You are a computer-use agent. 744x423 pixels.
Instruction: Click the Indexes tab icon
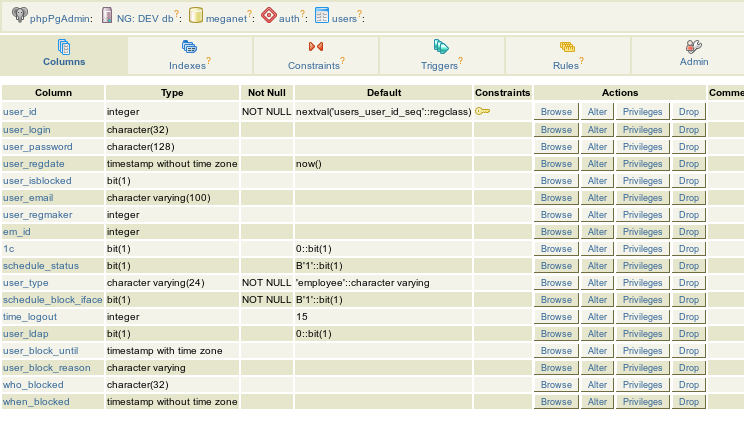189,47
